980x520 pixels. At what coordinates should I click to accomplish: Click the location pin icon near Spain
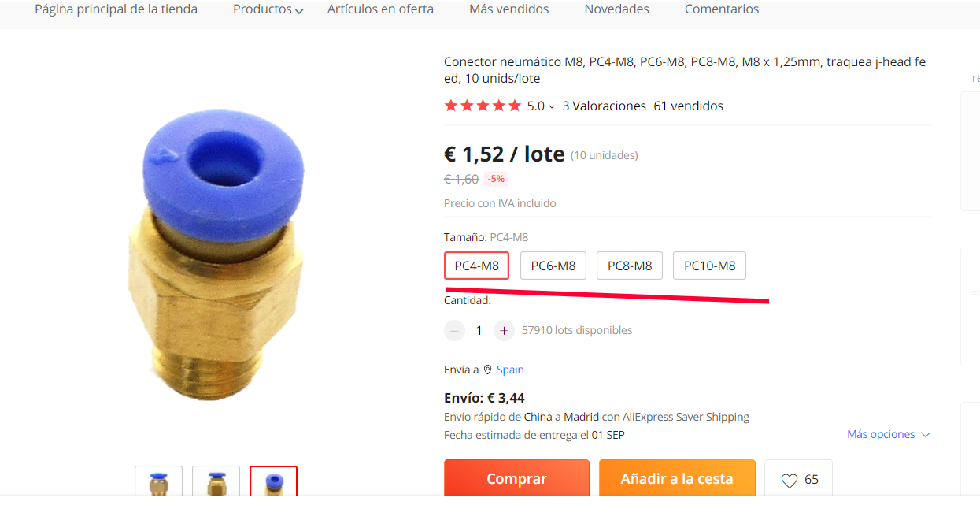[x=487, y=370]
